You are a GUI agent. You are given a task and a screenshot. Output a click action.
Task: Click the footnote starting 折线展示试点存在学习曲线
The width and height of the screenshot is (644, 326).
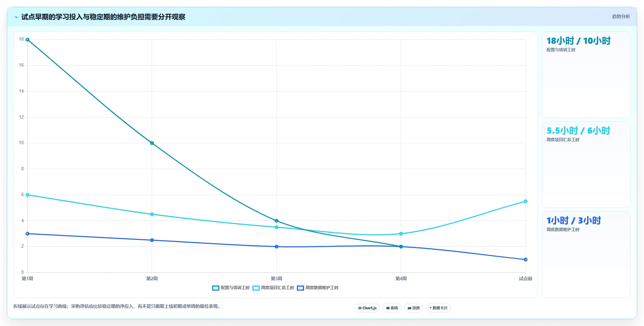(117, 306)
